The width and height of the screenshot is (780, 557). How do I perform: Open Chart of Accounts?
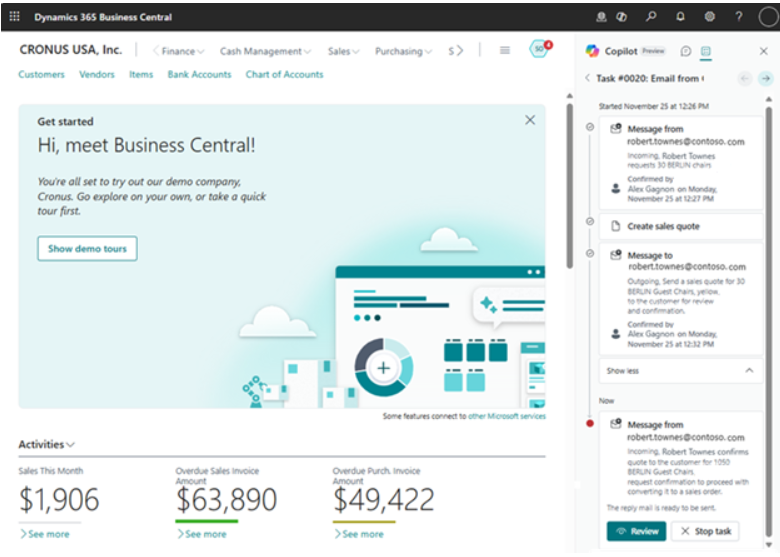pos(284,74)
